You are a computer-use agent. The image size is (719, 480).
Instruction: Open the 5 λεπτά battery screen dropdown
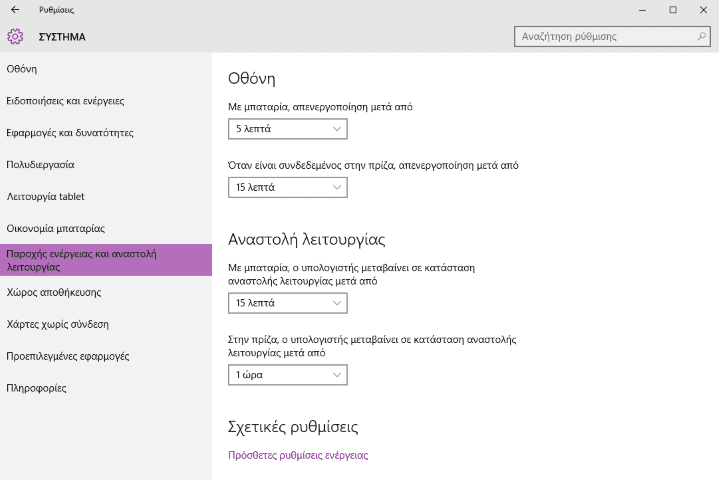click(287, 129)
